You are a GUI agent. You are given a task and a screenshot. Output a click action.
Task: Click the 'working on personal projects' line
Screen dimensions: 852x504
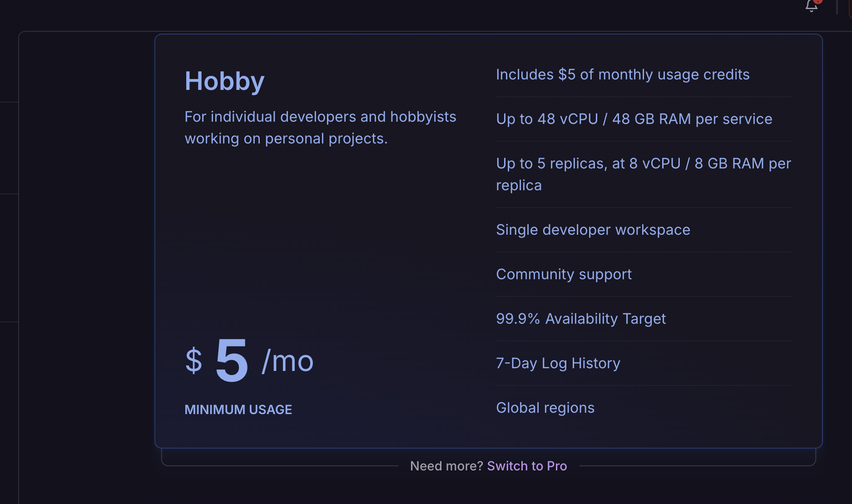point(286,138)
